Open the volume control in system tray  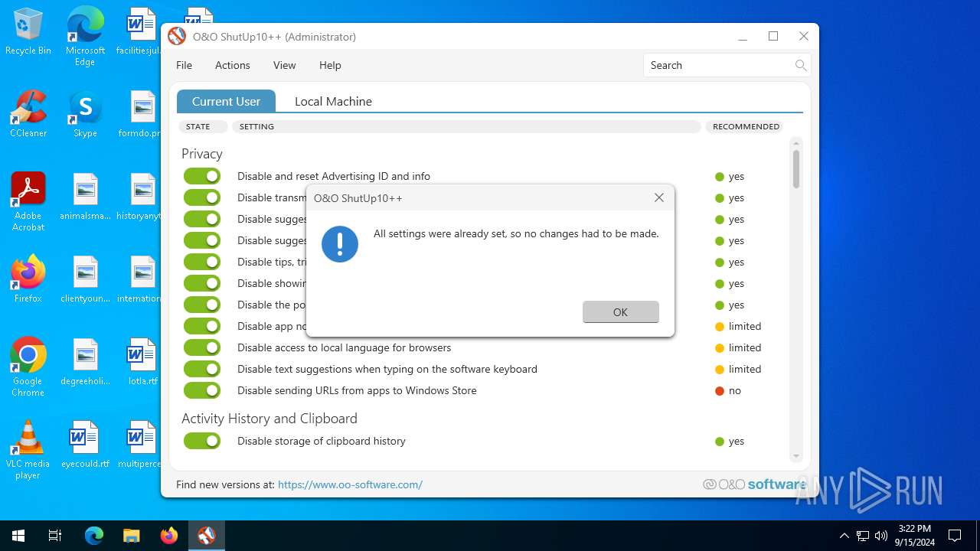[881, 536]
